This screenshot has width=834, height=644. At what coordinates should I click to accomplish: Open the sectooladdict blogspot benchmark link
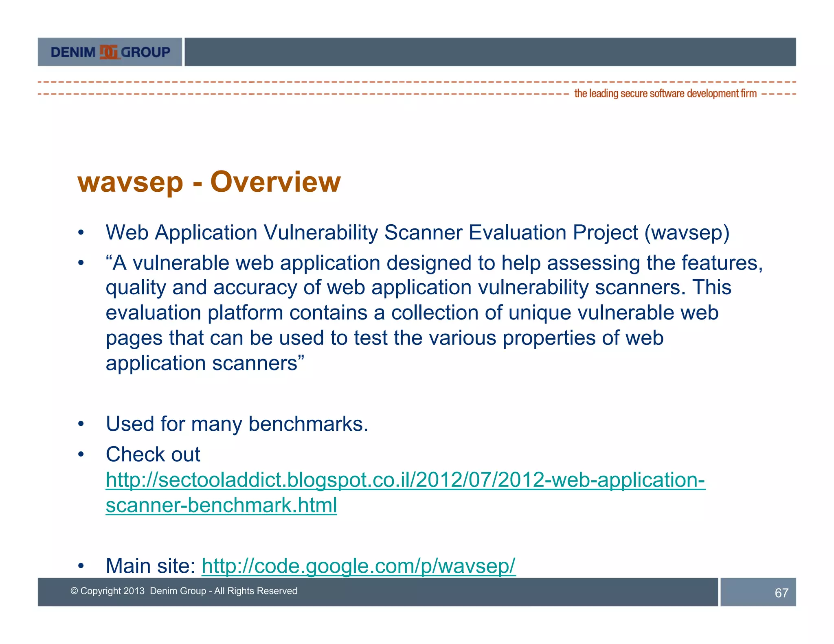pos(405,480)
